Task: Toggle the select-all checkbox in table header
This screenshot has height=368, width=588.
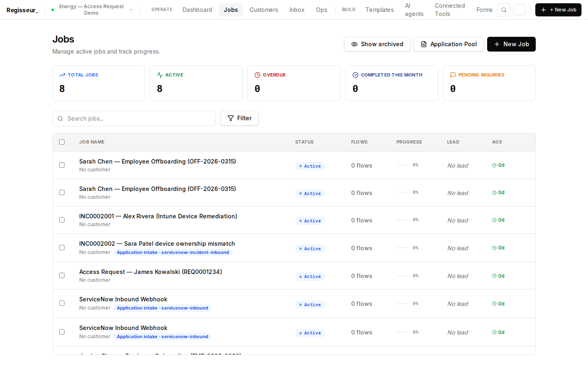Action: pos(62,142)
